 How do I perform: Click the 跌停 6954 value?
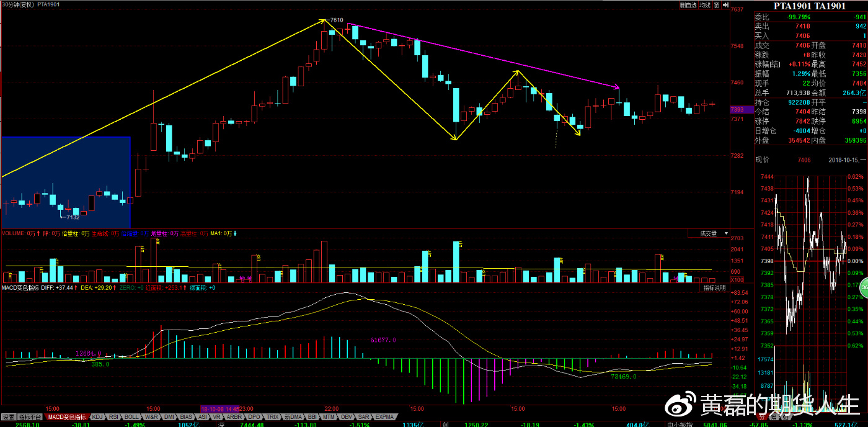click(x=858, y=121)
